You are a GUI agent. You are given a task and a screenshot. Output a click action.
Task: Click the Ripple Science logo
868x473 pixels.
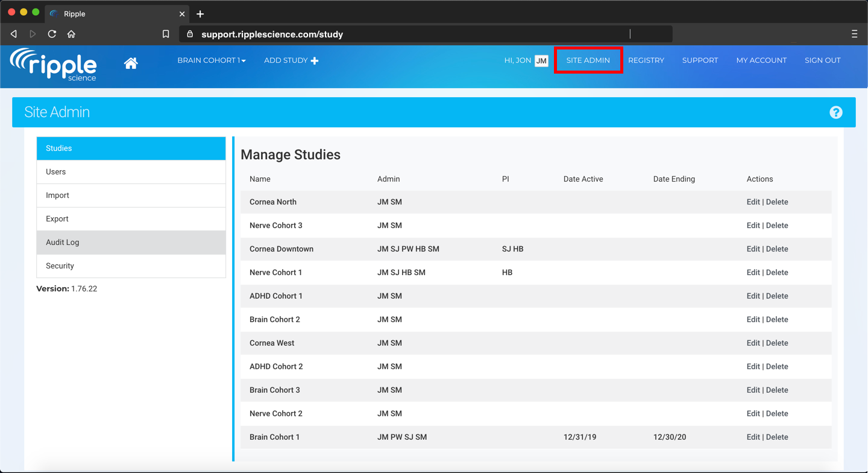point(54,64)
